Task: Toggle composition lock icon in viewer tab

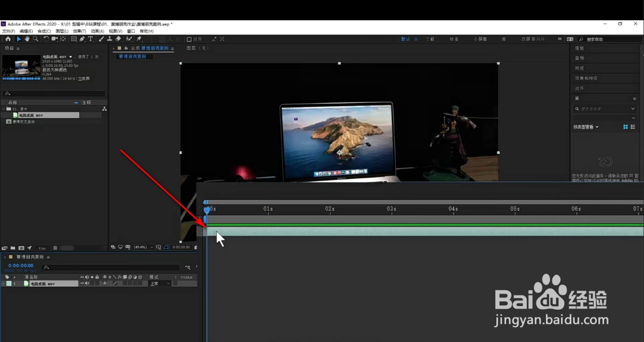Action: (126, 48)
